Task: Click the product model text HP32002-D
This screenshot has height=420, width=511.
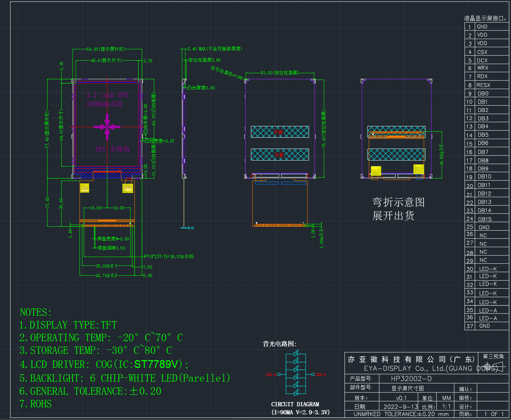Action: [x=411, y=379]
